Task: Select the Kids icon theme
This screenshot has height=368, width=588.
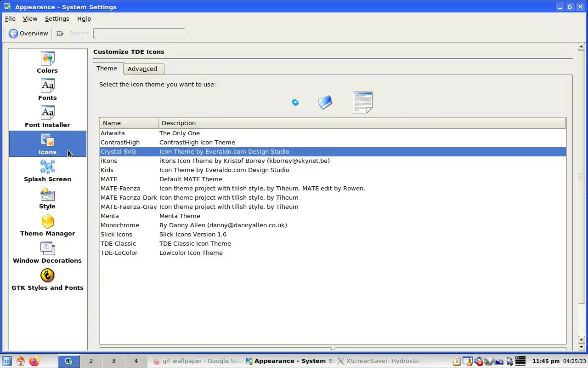Action: (333, 170)
